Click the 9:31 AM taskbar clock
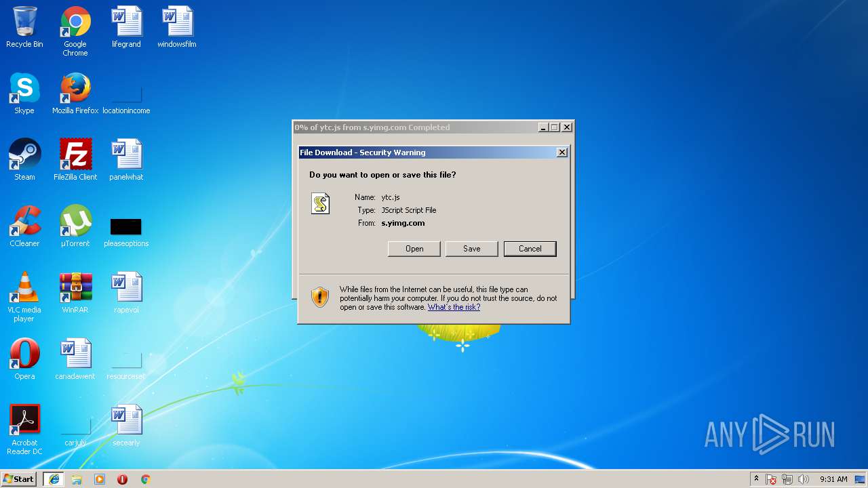Screen dimensions: 868x488 pos(833,479)
